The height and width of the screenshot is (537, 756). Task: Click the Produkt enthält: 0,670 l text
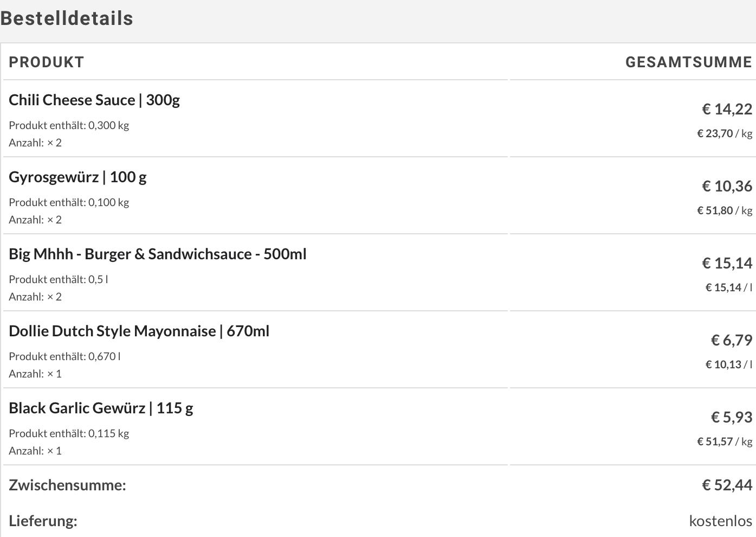pyautogui.click(x=64, y=356)
